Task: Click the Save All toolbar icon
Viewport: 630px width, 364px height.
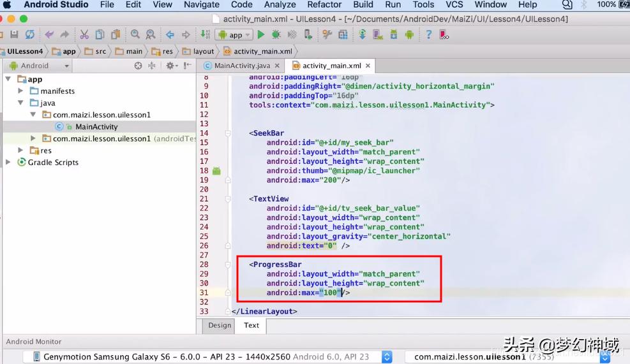Action: 14,34
